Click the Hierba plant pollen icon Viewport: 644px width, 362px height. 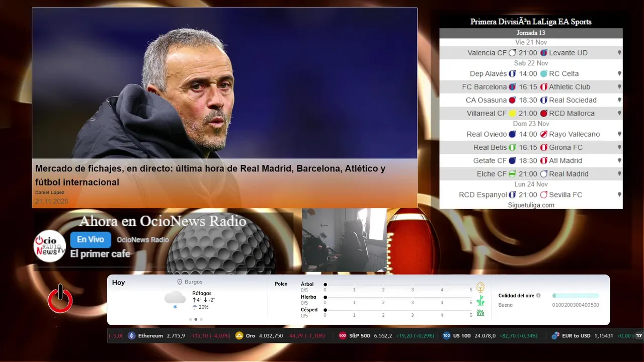pyautogui.click(x=480, y=300)
